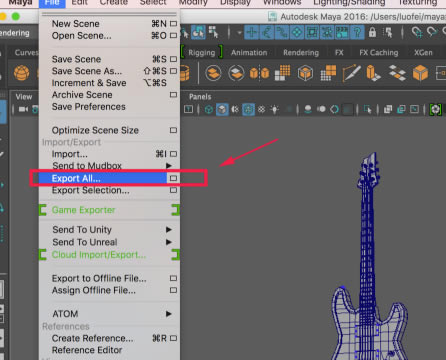Expand the ATOM submenu arrow
Image resolution: width=446 pixels, height=360 pixels.
[169, 314]
